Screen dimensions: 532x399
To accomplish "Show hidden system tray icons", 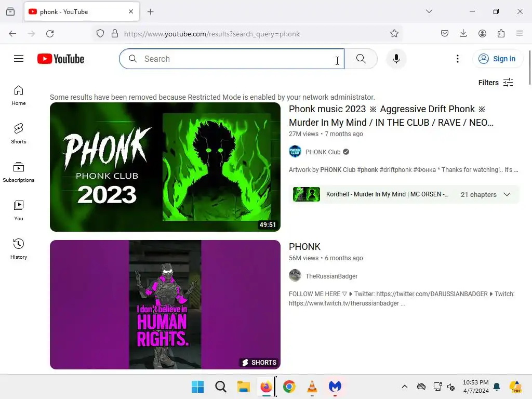I will (x=404, y=387).
